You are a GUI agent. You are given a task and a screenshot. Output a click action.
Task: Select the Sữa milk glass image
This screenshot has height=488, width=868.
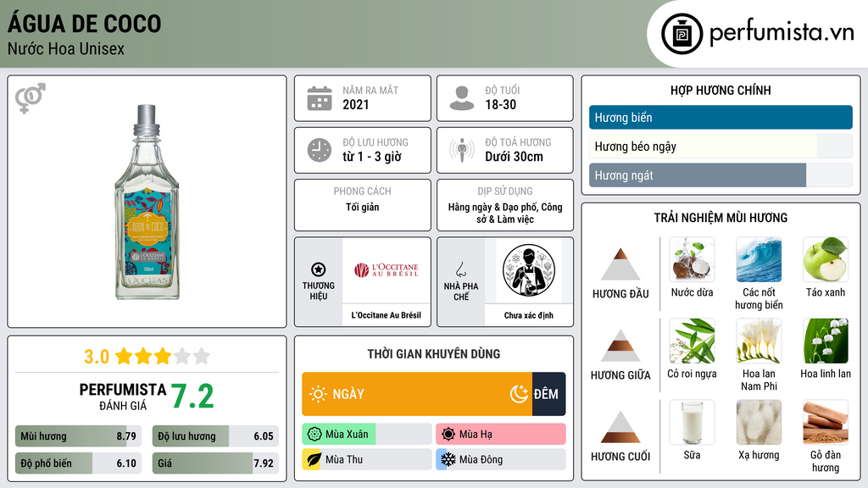tap(692, 422)
